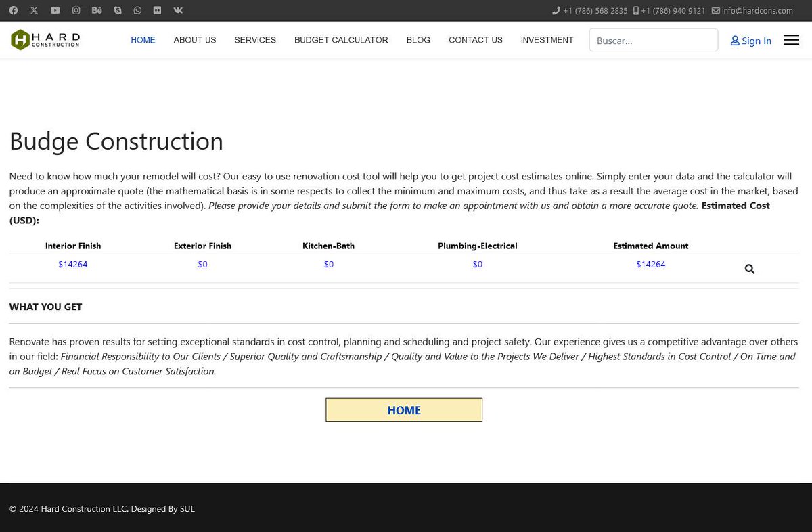Click the WhatsApp icon
The width and height of the screenshot is (812, 532).
tap(138, 10)
